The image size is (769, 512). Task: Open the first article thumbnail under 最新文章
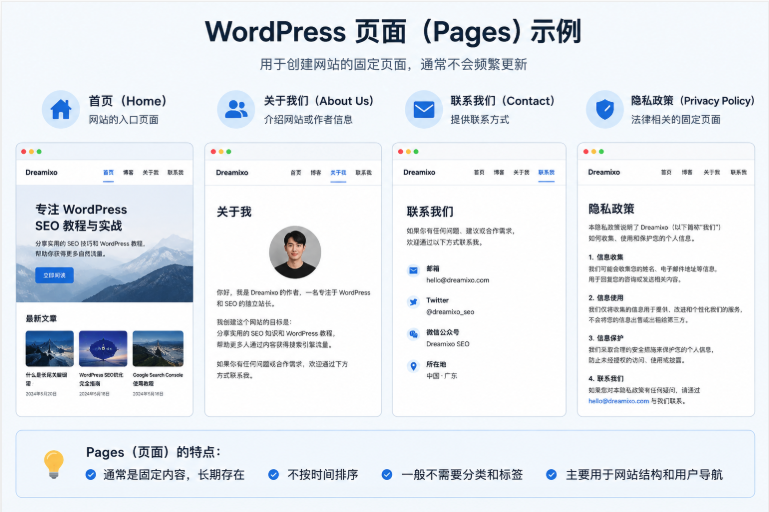pos(50,348)
